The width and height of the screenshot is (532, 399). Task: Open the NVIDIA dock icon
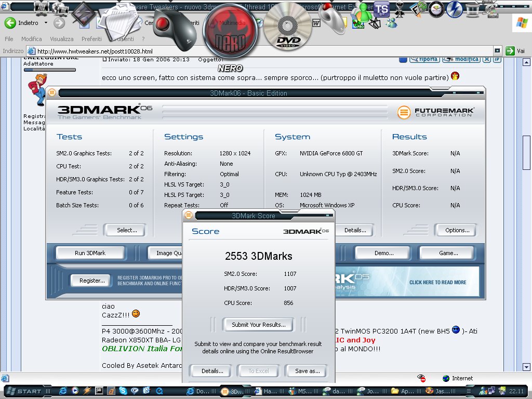click(436, 9)
